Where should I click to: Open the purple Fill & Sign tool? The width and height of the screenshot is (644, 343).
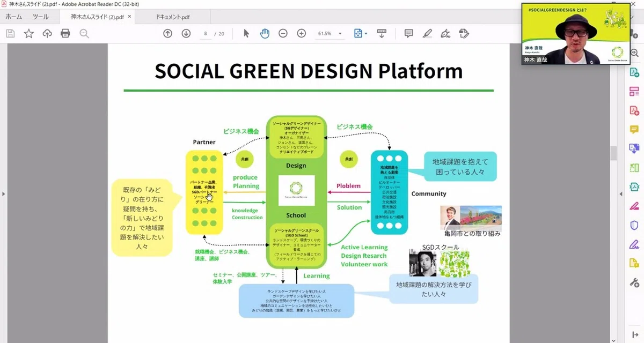[x=634, y=244]
